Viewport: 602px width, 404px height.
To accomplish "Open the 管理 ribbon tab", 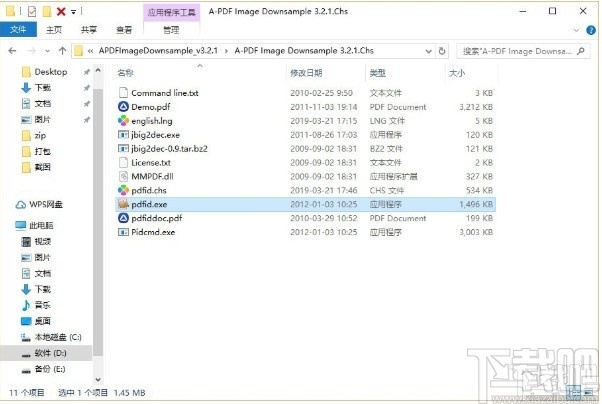I will click(x=171, y=30).
